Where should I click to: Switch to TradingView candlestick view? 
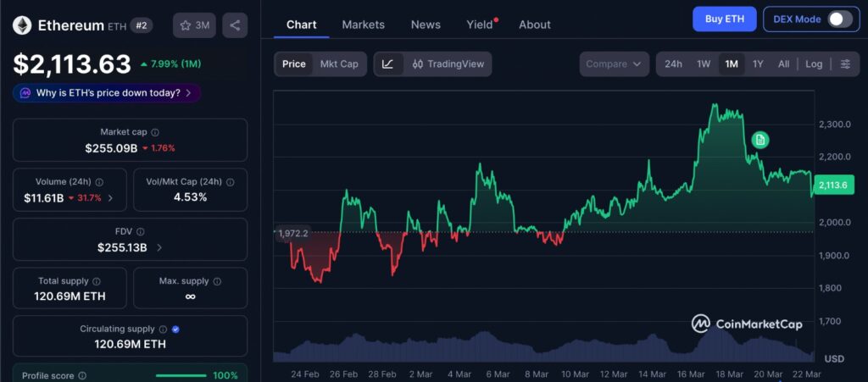[448, 64]
